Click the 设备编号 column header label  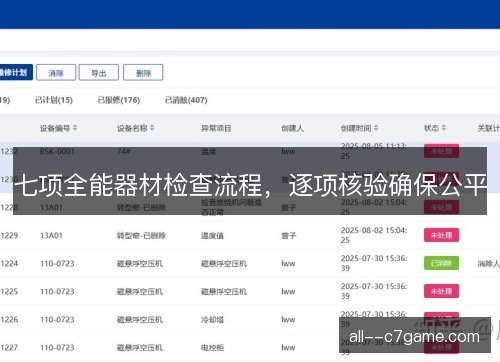coord(55,128)
